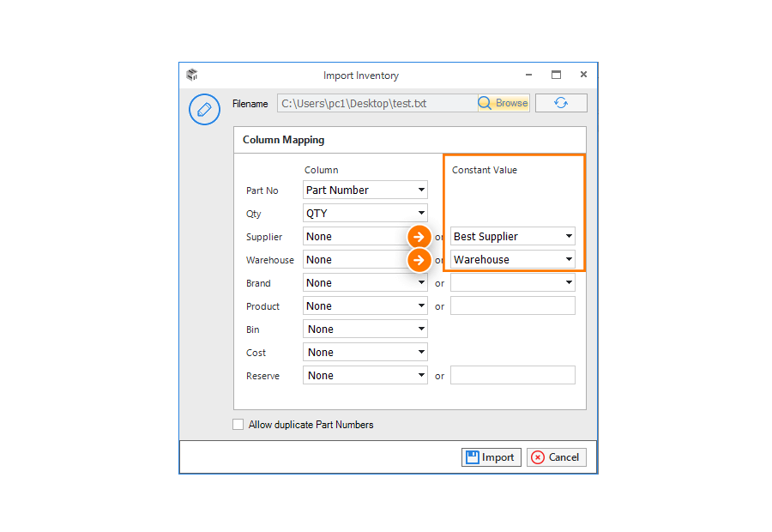Click the Browse button
772x532 pixels.
click(504, 103)
